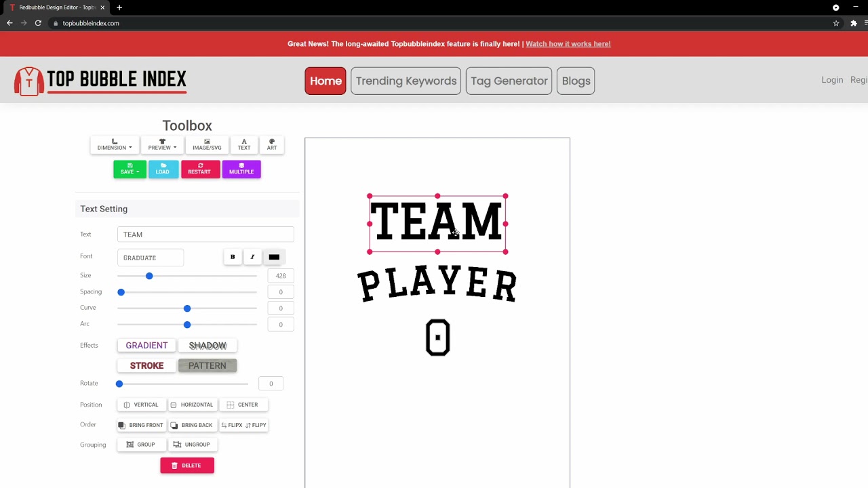This screenshot has height=488, width=868.
Task: Ungroup the selected objects
Action: point(192,445)
